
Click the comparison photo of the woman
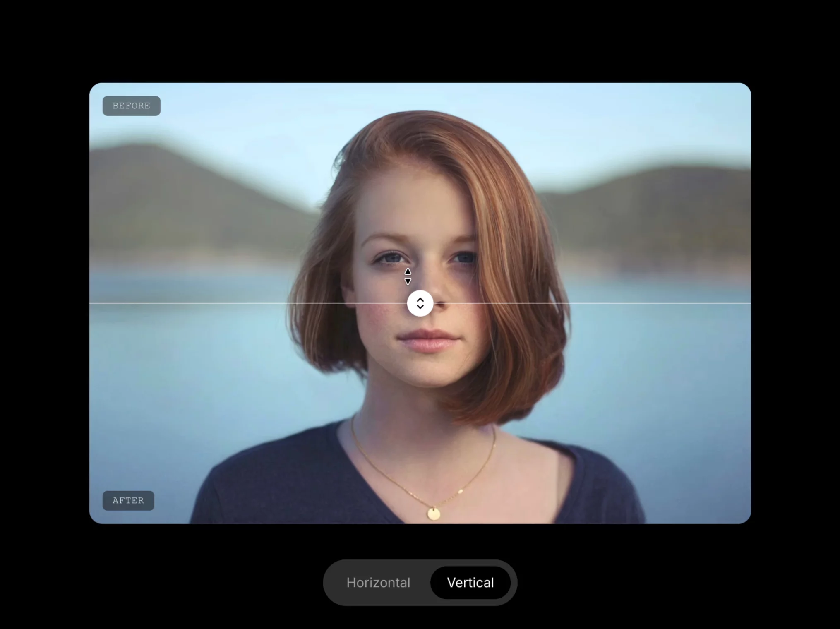(420, 303)
